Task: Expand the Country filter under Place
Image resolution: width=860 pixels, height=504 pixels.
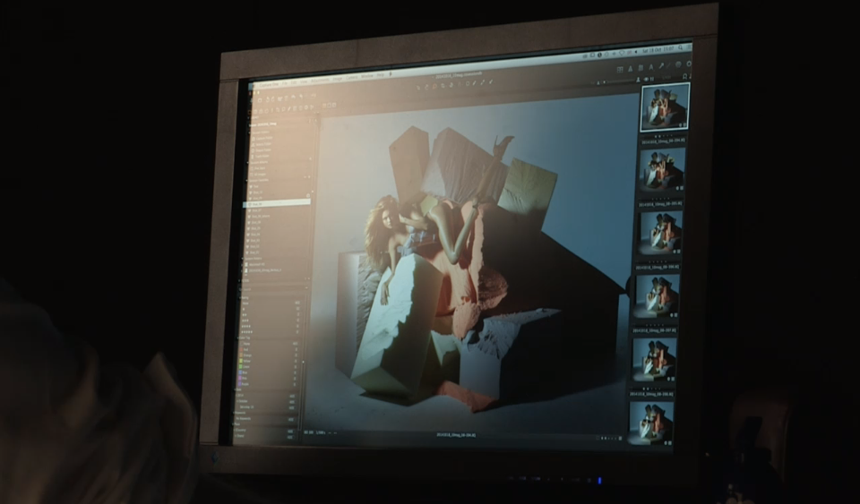Action: (236, 430)
